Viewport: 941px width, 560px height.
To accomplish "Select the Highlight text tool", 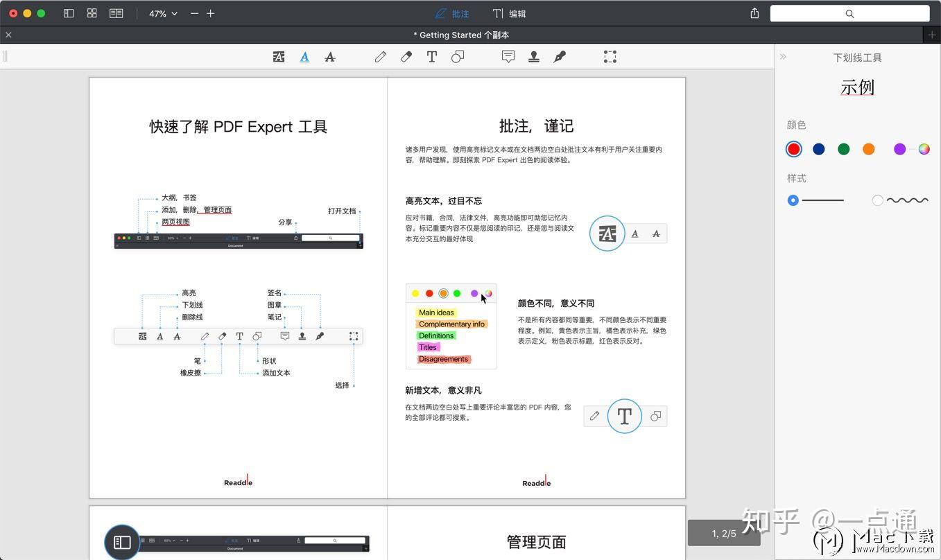I will (x=279, y=57).
